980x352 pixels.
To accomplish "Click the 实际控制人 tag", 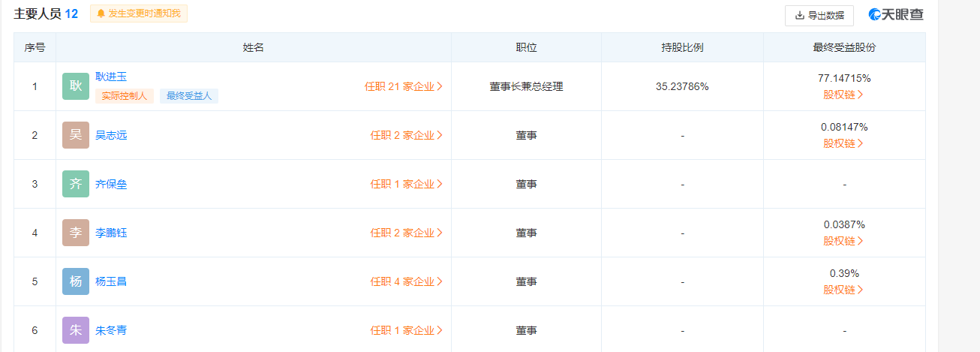I will [125, 96].
